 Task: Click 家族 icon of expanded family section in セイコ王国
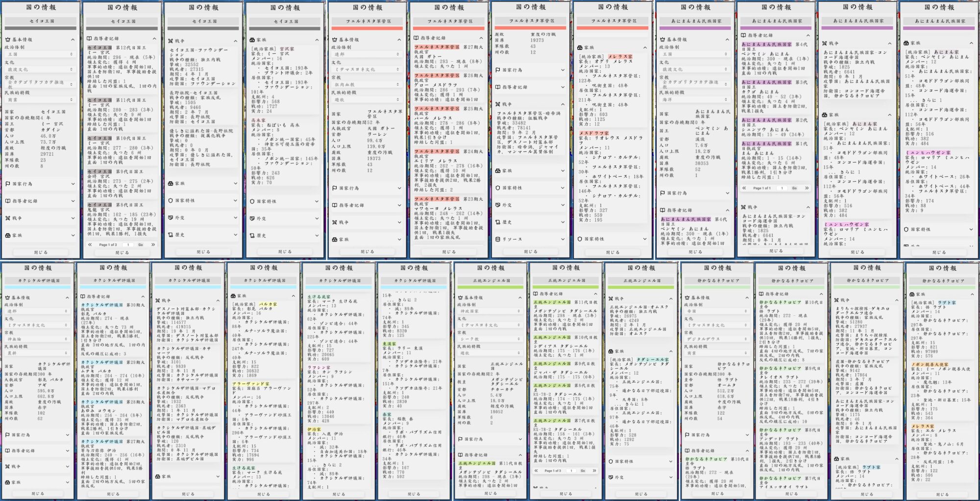(252, 40)
